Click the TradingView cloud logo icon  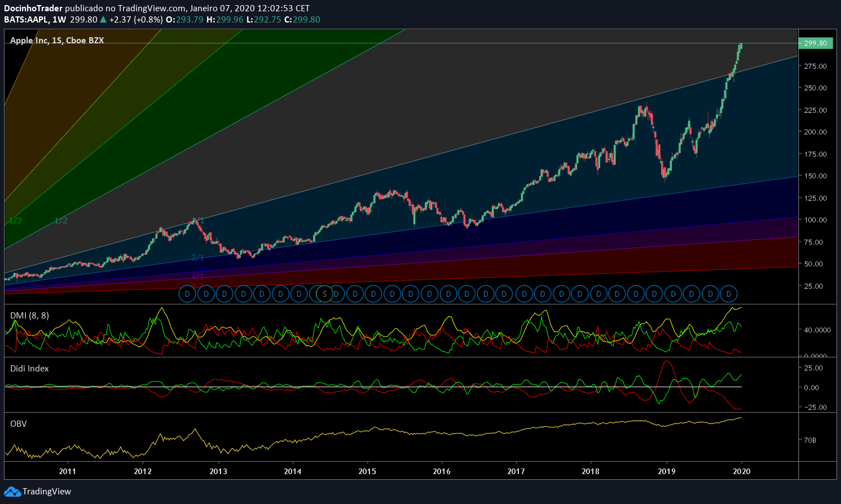[x=12, y=492]
